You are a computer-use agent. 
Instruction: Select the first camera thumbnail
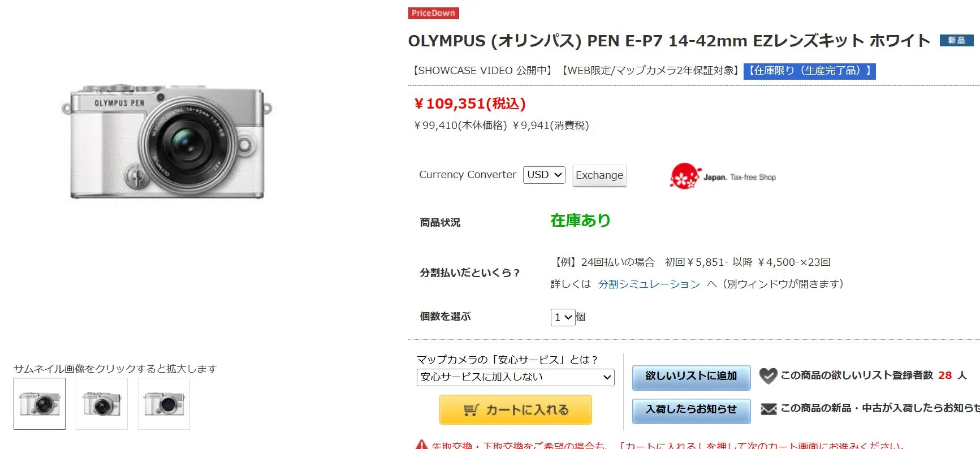click(x=40, y=404)
